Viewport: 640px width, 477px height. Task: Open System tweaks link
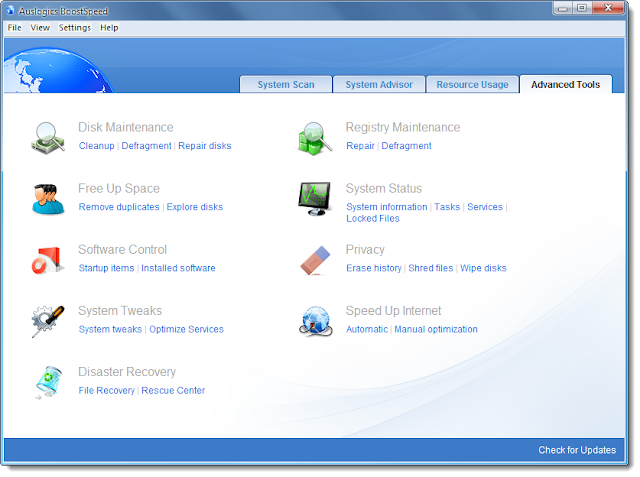tap(110, 329)
